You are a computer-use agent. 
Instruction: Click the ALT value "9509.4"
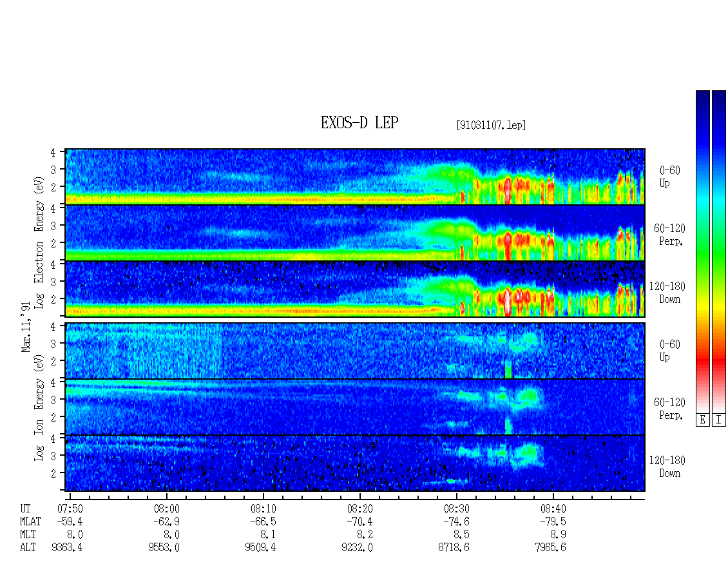pyautogui.click(x=260, y=548)
